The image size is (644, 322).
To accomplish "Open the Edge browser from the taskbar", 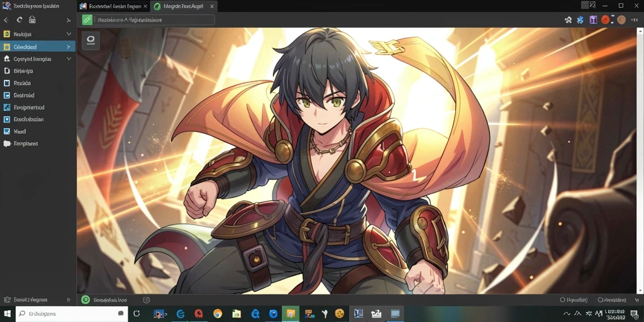I will pos(180,314).
